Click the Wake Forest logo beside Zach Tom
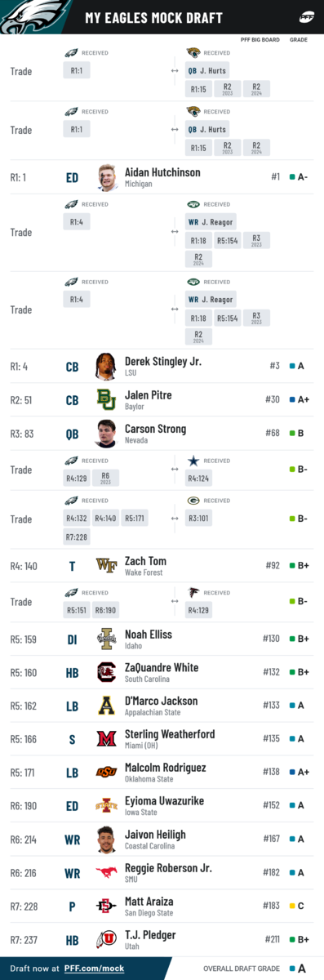Viewport: 324px width, 980px height. coord(105,565)
